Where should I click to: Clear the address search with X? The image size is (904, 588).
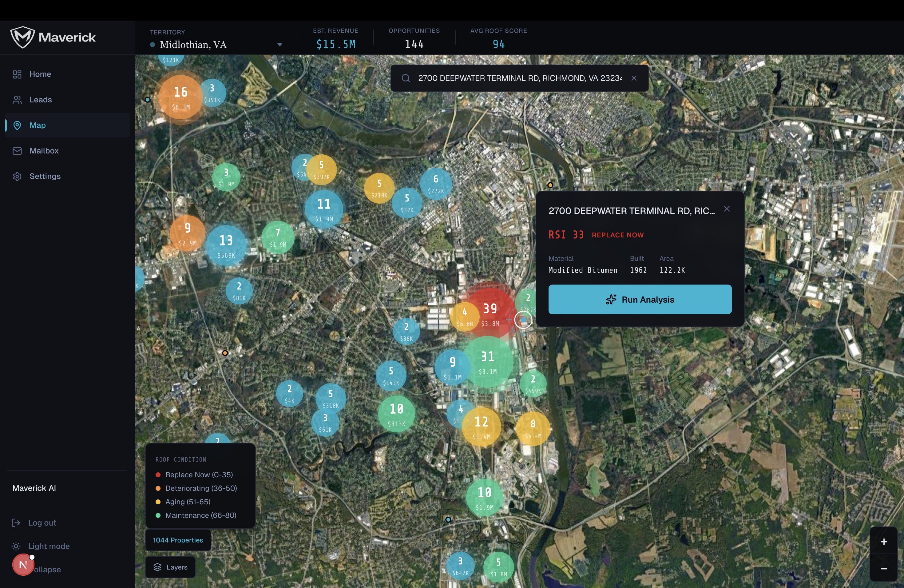tap(634, 78)
